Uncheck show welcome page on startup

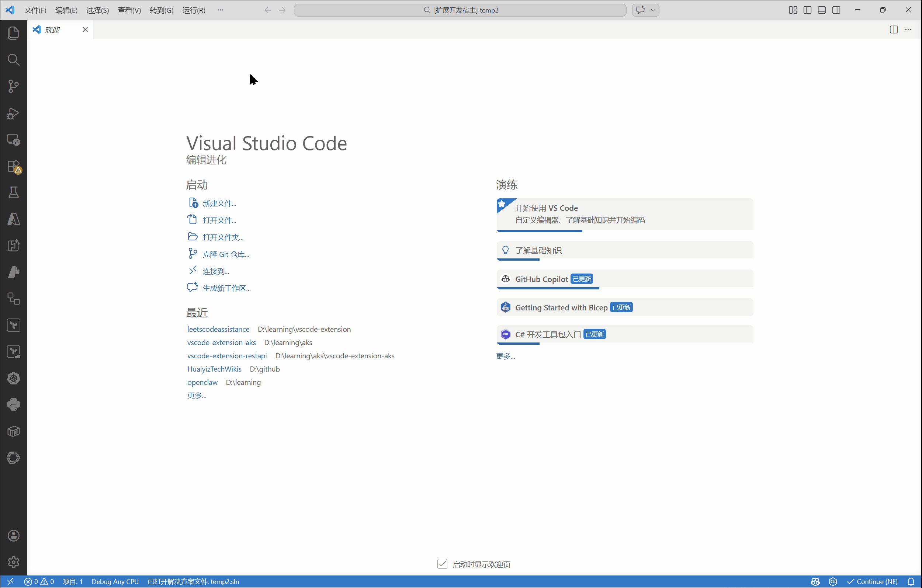pos(442,564)
